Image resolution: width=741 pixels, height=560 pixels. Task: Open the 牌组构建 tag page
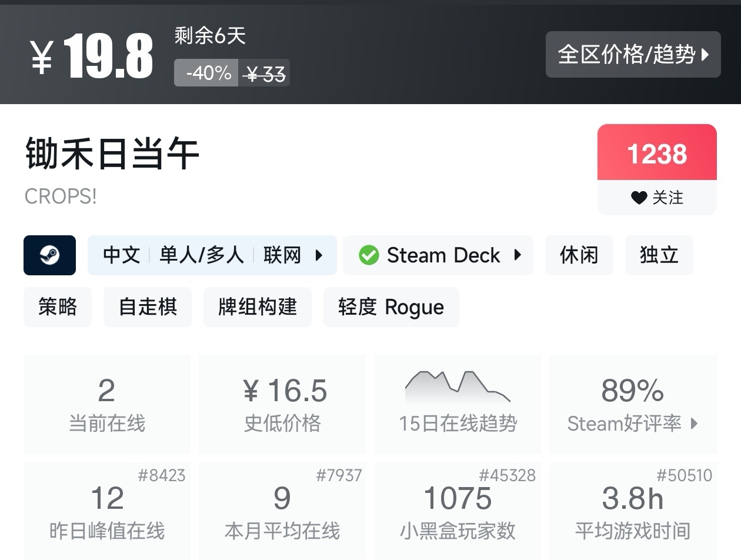click(257, 306)
